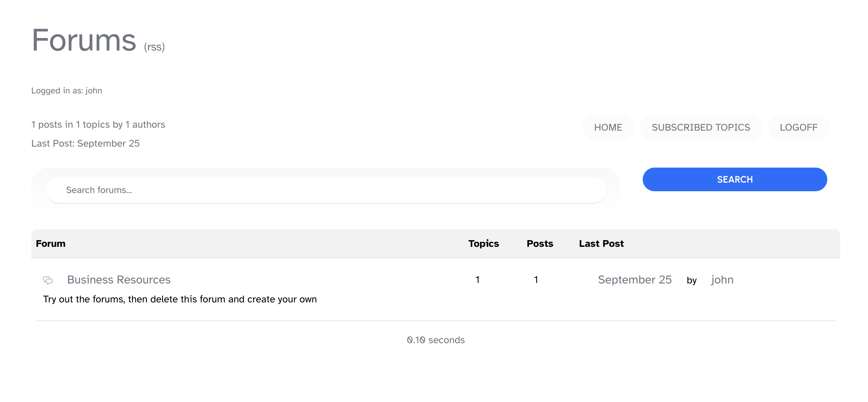
Task: Click the blue SEARCH button
Action: tap(734, 179)
